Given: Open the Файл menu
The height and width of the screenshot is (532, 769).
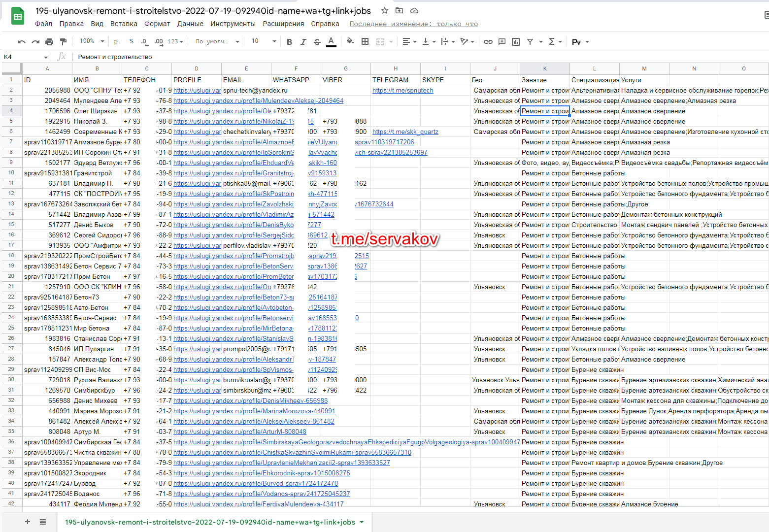Looking at the screenshot, I should coord(43,24).
